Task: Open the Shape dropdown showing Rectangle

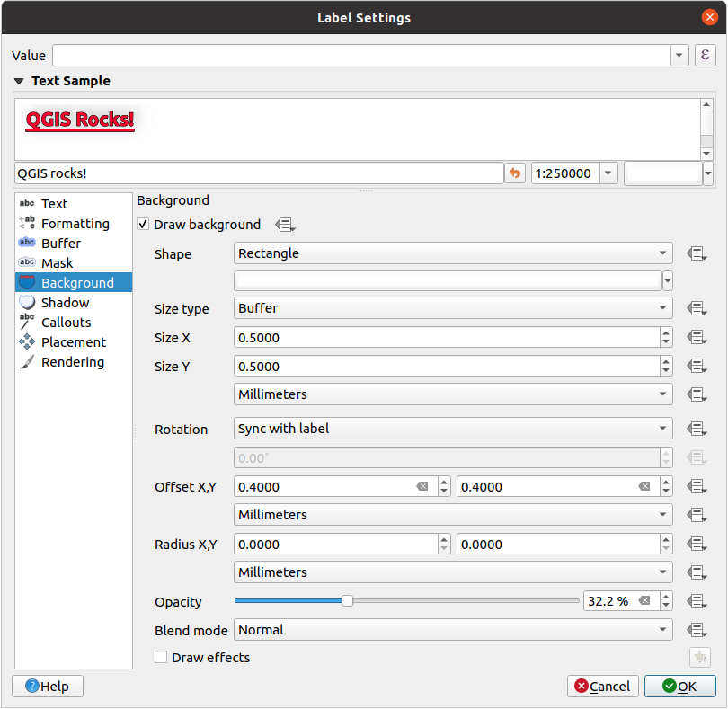Action: coord(453,254)
